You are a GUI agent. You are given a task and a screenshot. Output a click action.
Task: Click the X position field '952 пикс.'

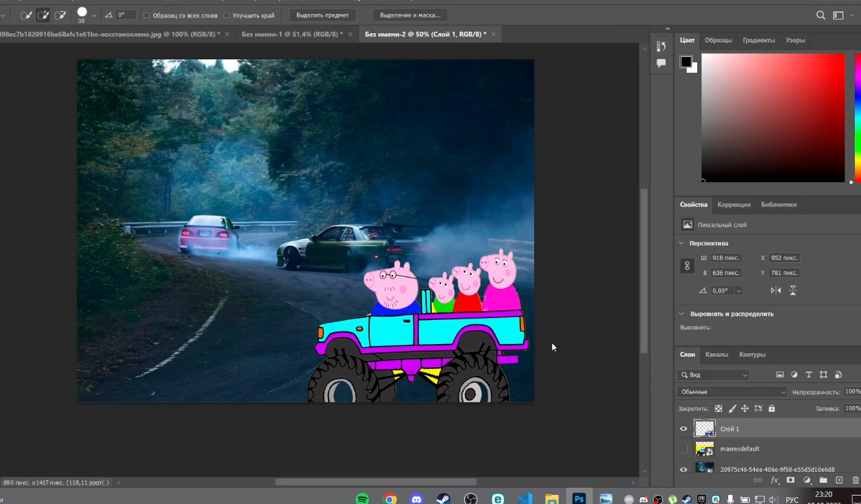pos(784,258)
